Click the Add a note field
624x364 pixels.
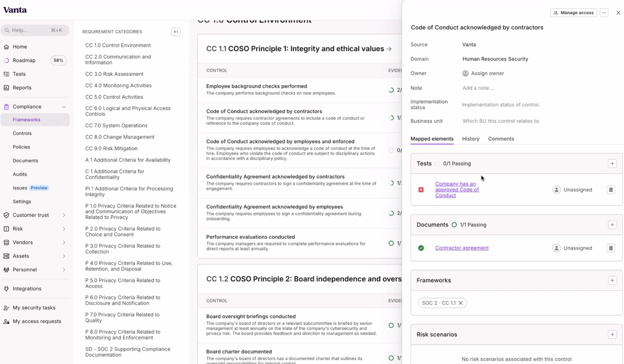(478, 88)
